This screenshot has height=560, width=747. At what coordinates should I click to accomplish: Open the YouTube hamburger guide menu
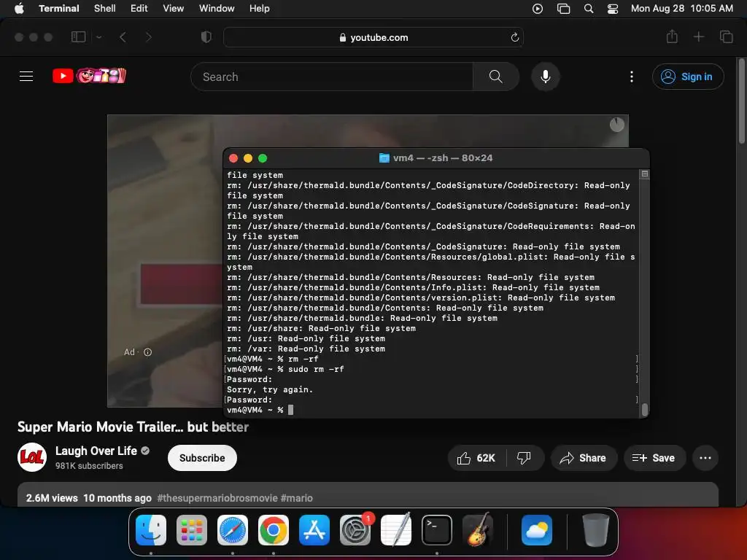coord(26,76)
